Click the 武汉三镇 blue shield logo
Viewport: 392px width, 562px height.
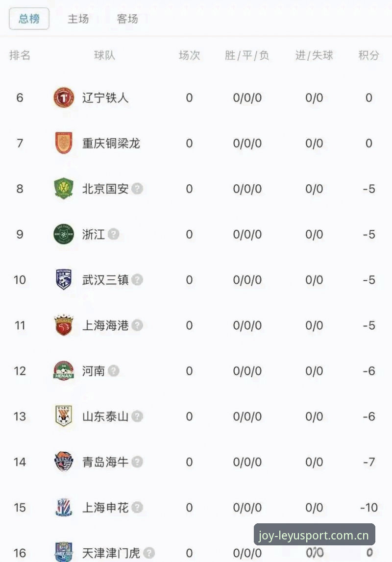tap(64, 280)
